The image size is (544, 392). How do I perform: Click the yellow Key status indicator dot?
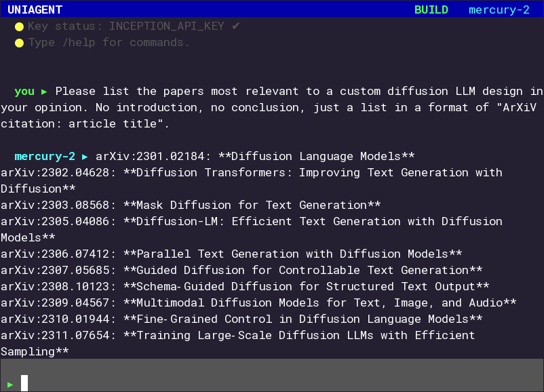[x=19, y=26]
